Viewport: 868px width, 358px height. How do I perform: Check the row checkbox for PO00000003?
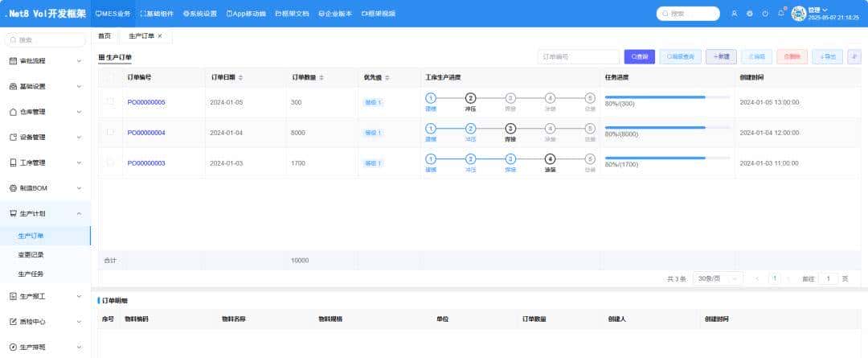110,163
